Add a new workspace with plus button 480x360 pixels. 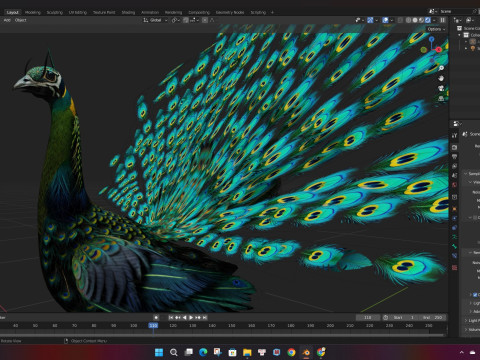coord(272,12)
